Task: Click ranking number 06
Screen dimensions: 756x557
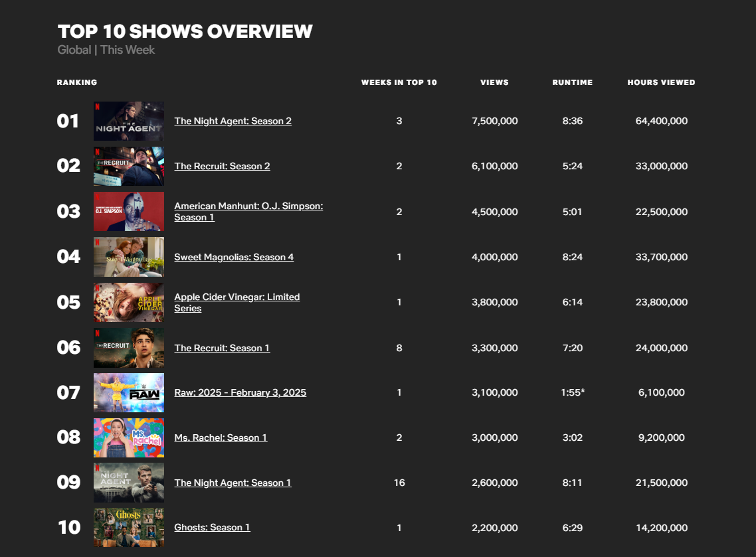Action: (x=68, y=347)
